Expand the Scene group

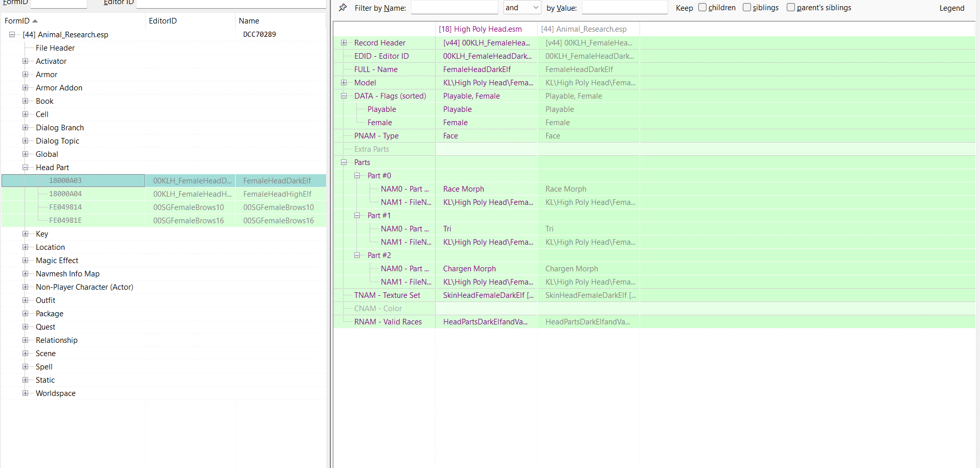click(x=25, y=354)
